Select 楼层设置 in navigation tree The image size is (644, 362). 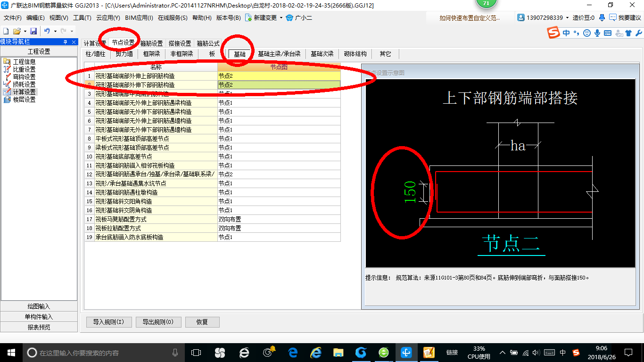(24, 99)
